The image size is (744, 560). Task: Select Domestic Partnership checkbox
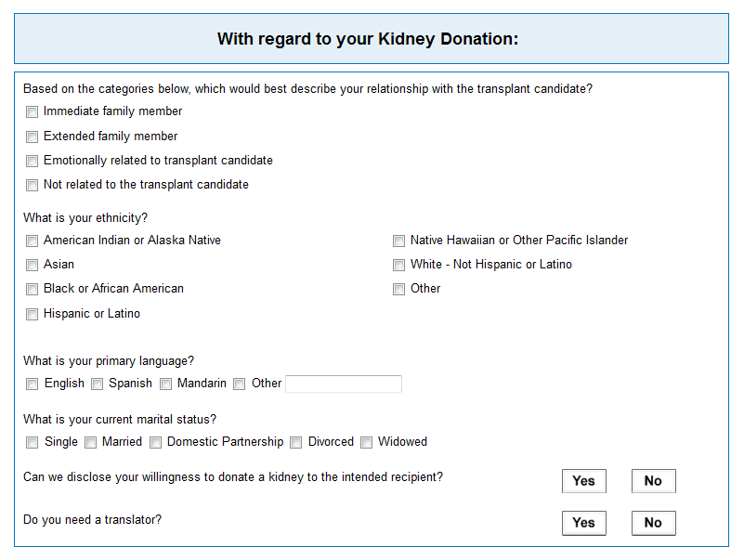pyautogui.click(x=155, y=443)
